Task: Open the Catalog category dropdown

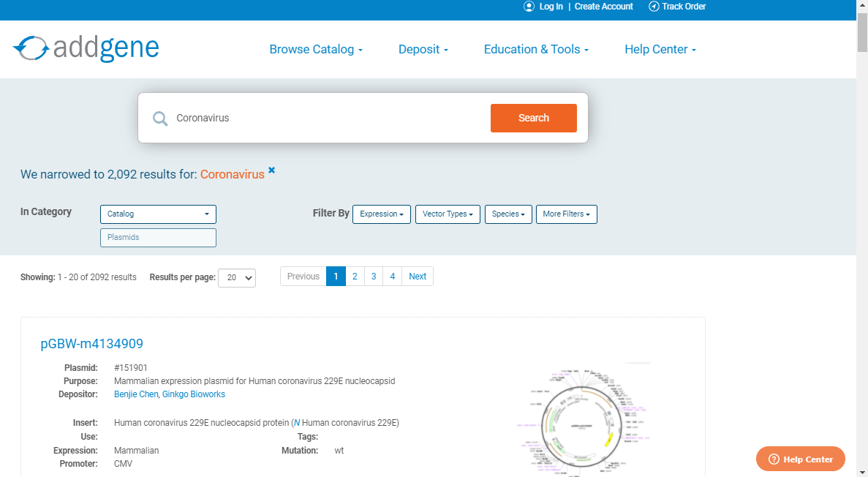Action: (x=159, y=214)
